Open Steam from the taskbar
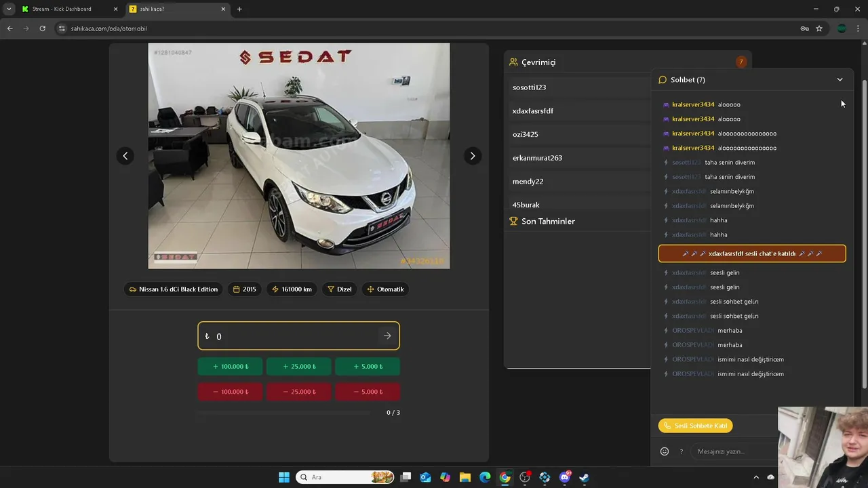868x488 pixels. pyautogui.click(x=585, y=477)
